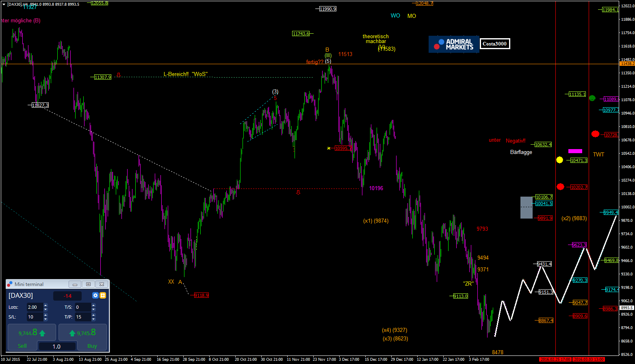Minimize the Mini terminal panel

click(x=75, y=284)
